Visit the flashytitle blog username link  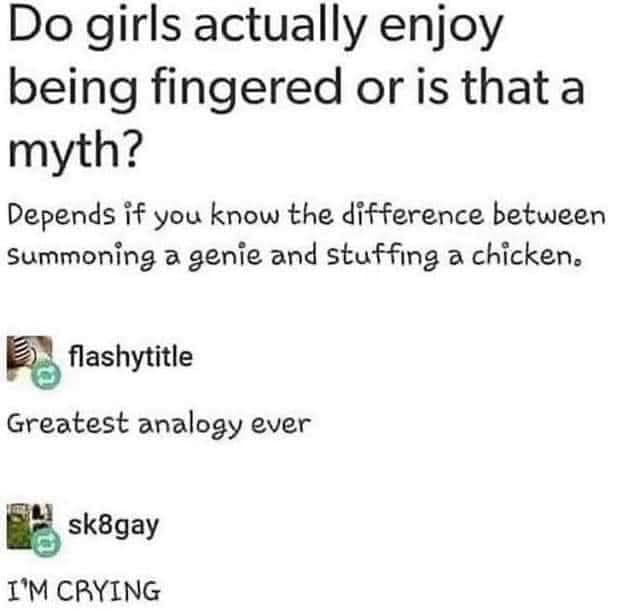(131, 356)
